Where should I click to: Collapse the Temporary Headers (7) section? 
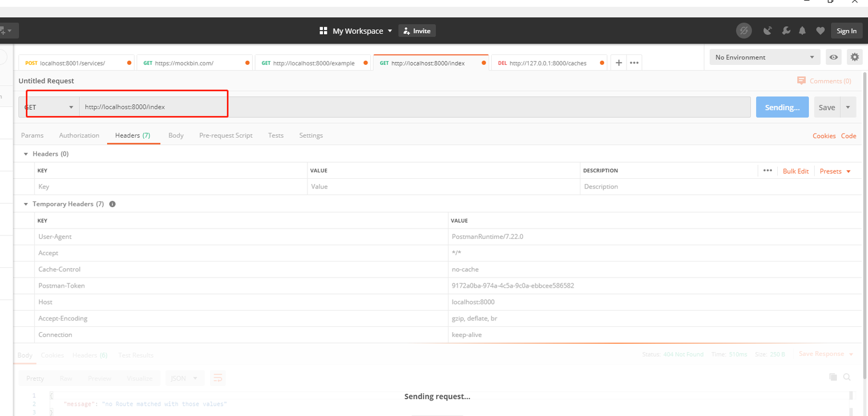click(x=25, y=204)
